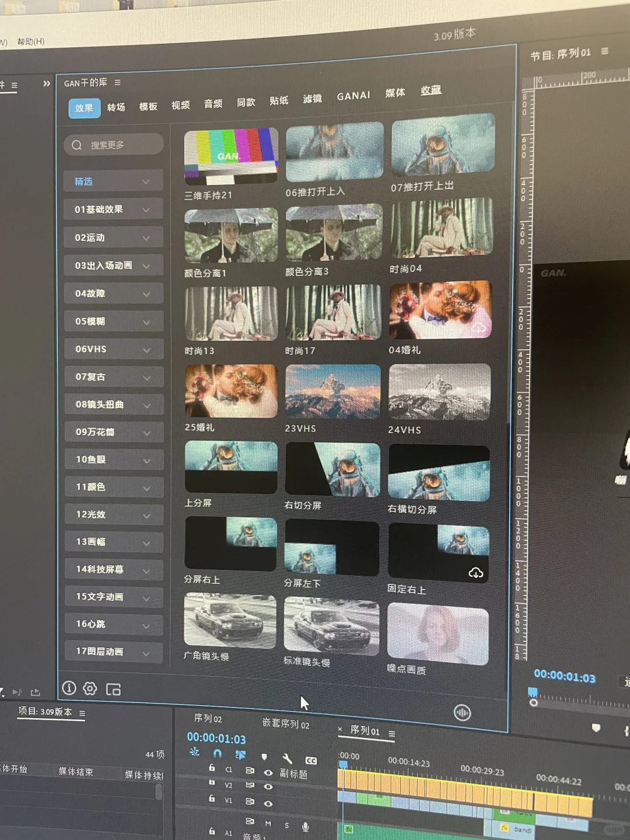Toggle the lock on track V2
The width and height of the screenshot is (630, 840).
click(x=212, y=783)
